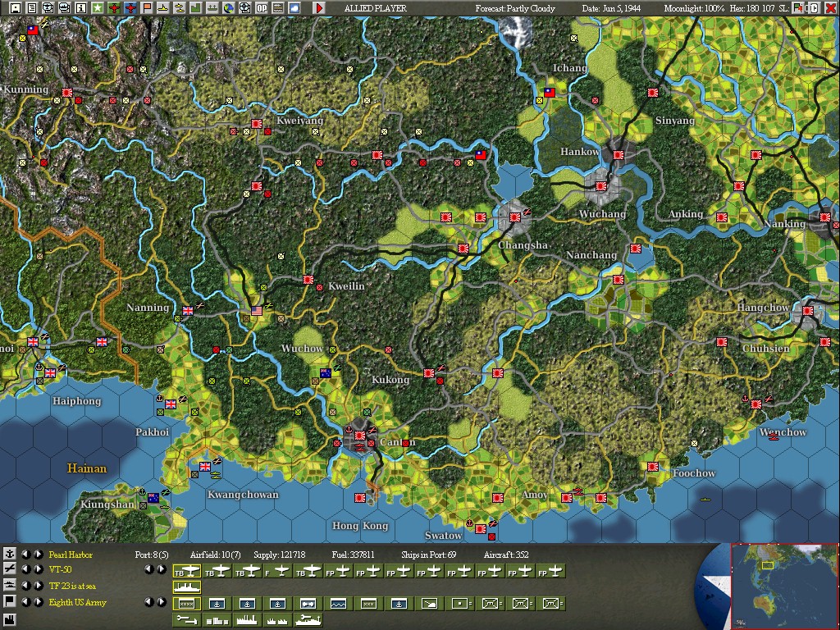Select the wavy line unit icon
The height and width of the screenshot is (630, 840).
click(x=338, y=604)
